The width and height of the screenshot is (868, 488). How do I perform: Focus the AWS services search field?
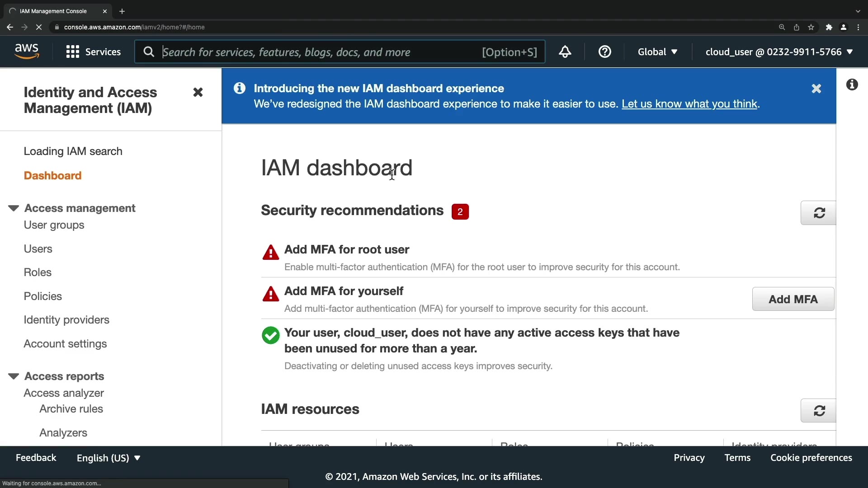(316, 52)
